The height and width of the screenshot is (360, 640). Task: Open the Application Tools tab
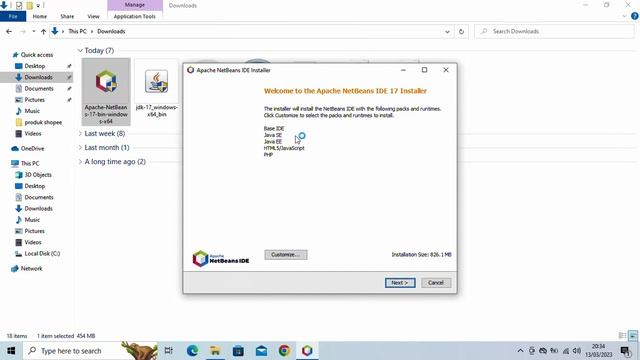[x=135, y=16]
